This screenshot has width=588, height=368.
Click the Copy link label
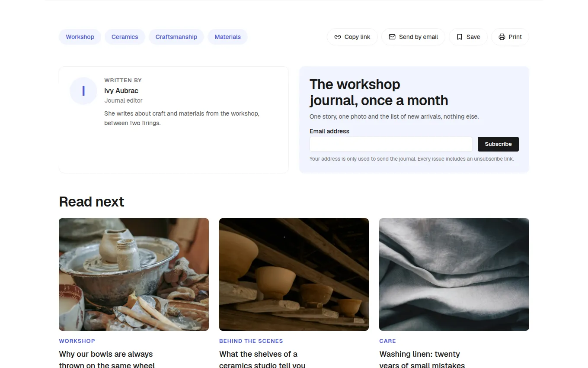click(358, 37)
